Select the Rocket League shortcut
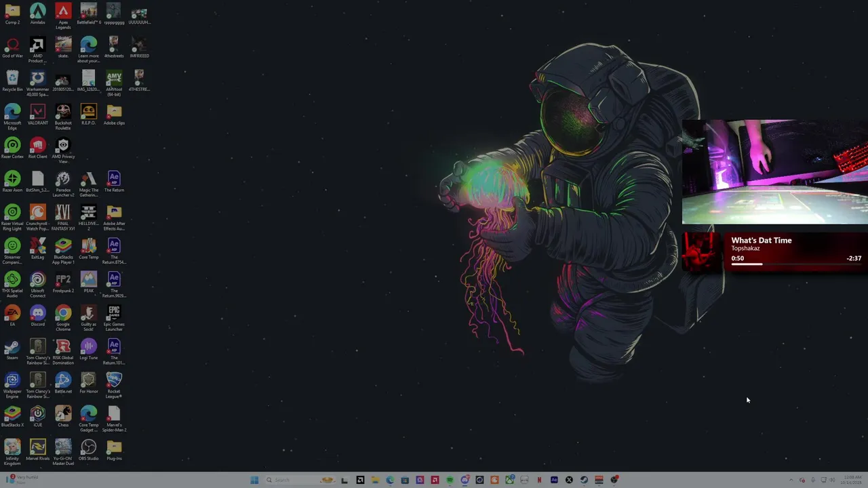 (x=114, y=386)
